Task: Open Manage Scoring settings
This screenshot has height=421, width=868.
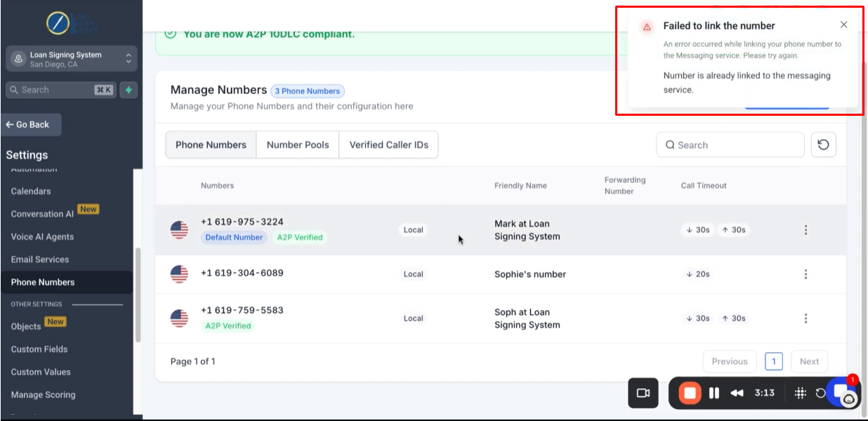Action: pos(43,394)
